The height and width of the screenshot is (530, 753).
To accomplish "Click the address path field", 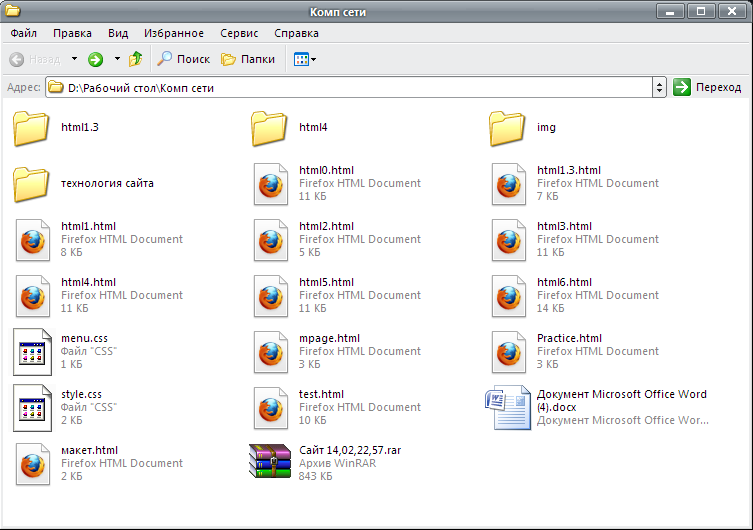I will click(x=355, y=87).
